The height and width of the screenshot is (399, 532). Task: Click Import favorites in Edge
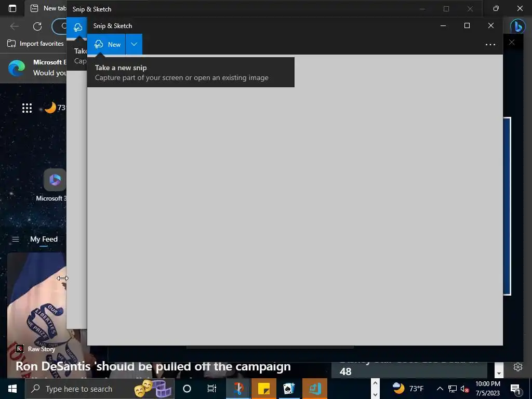[x=35, y=44]
